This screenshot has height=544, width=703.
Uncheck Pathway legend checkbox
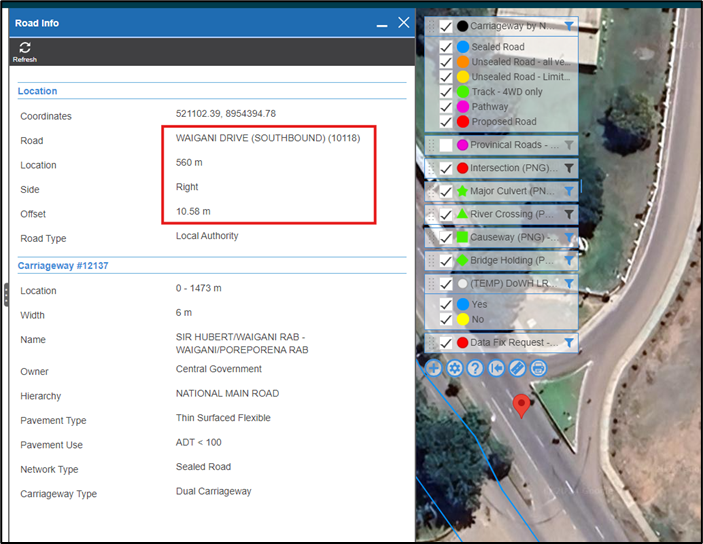pyautogui.click(x=446, y=107)
